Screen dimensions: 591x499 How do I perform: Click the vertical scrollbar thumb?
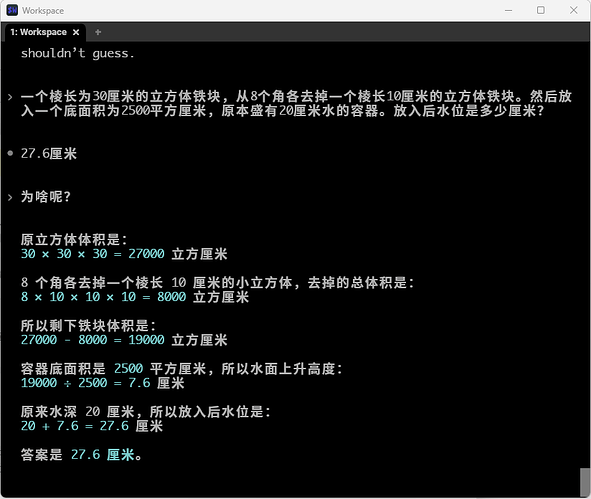584,482
